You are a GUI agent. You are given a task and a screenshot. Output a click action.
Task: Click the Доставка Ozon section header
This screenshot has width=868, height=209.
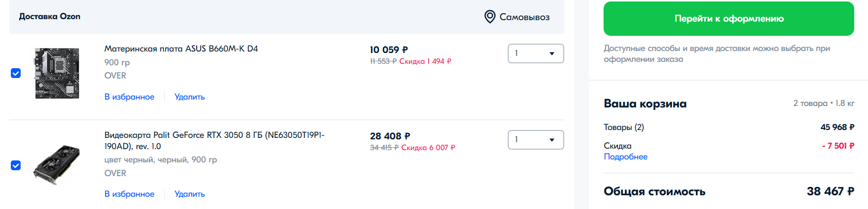[50, 17]
